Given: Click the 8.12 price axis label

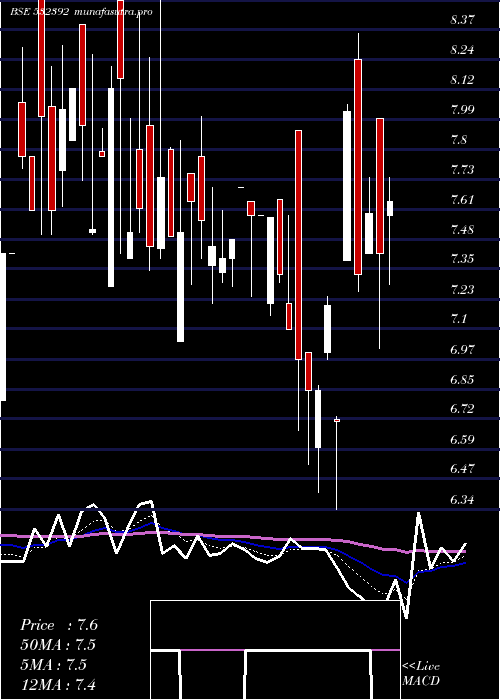Looking at the screenshot, I should click(462, 80).
